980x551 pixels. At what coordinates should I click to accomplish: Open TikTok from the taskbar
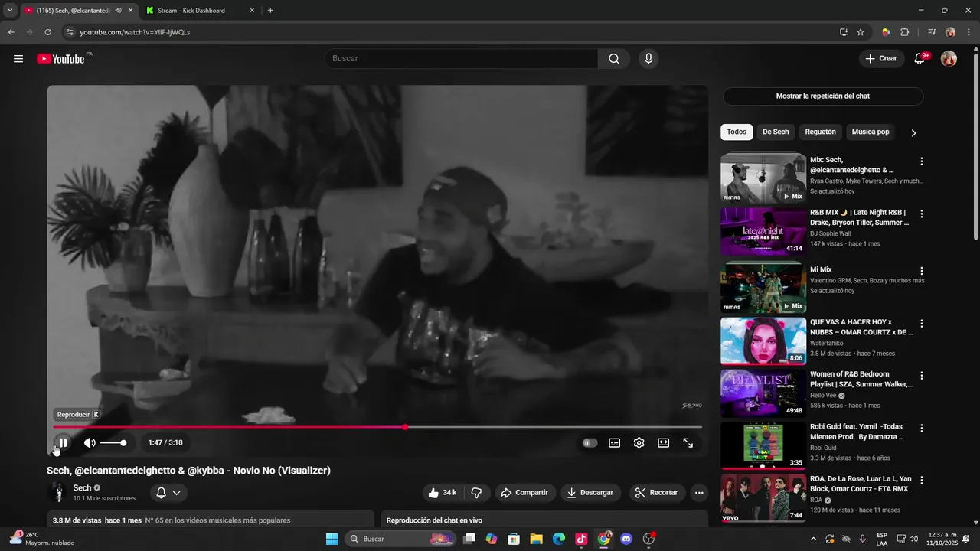click(581, 539)
